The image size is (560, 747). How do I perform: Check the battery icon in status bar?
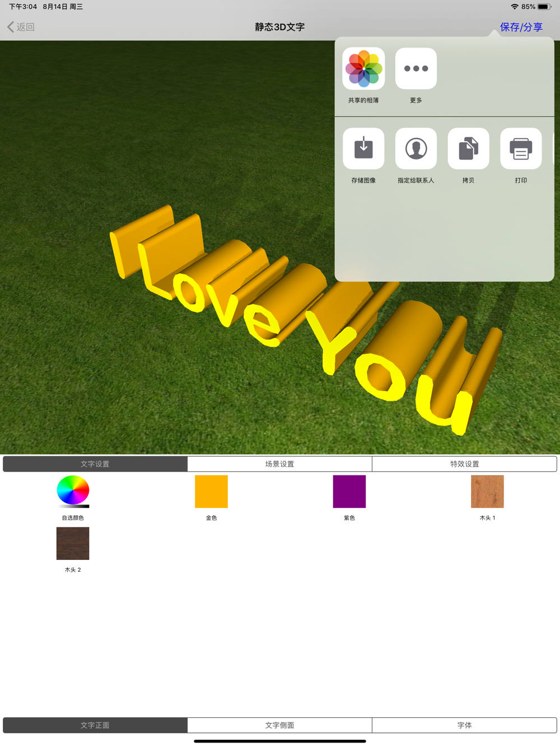pos(544,7)
